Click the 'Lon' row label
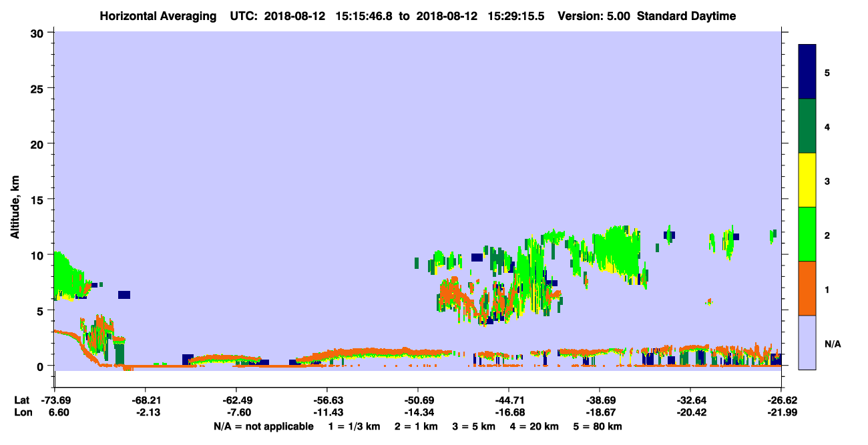 [22, 412]
